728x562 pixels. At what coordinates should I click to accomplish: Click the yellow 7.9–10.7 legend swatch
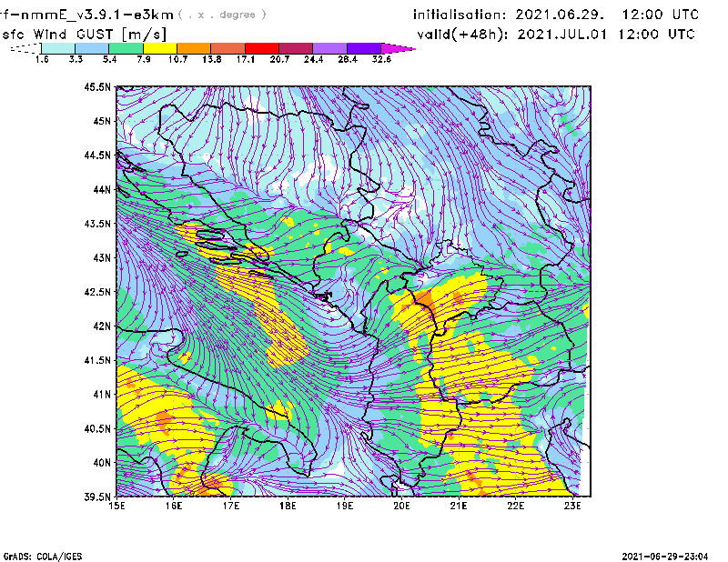pyautogui.click(x=160, y=48)
